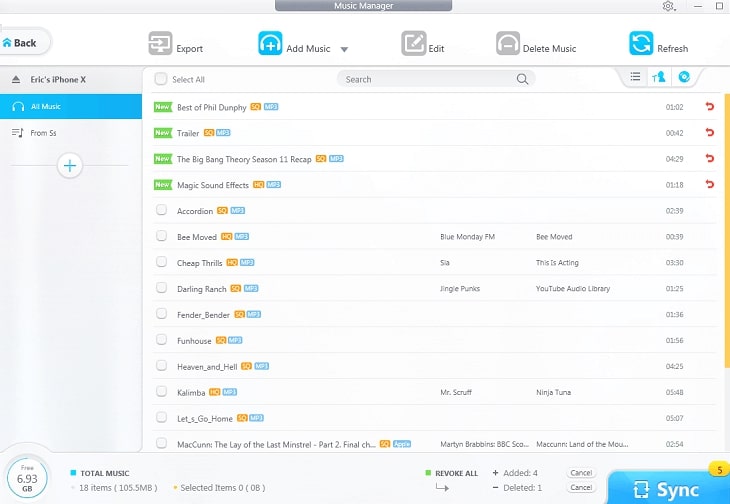
Task: Cancel the Deleted 1 change
Action: click(581, 488)
